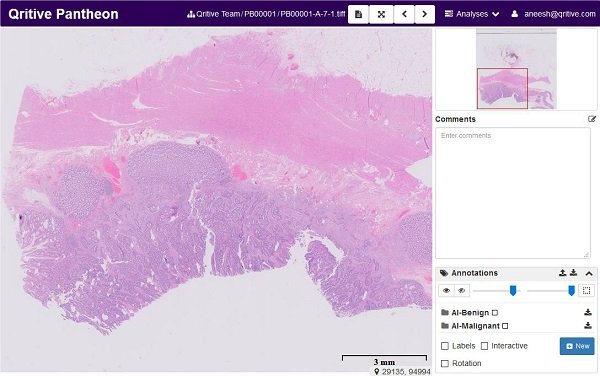Collapse the Annotations panel chevron
The width and height of the screenshot is (600, 376).
[589, 273]
